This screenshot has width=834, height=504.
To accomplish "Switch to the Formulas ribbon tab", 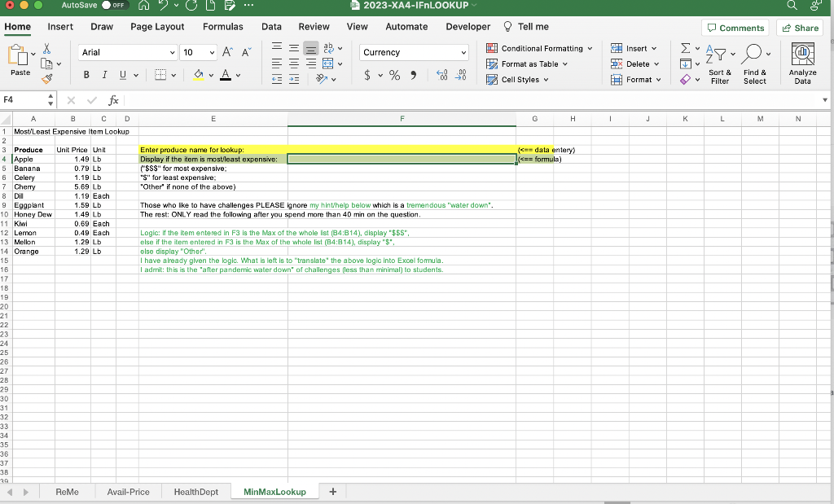I will point(223,27).
